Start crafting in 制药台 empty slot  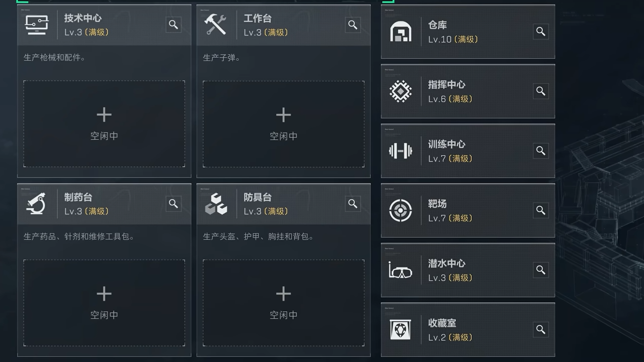coord(104,302)
